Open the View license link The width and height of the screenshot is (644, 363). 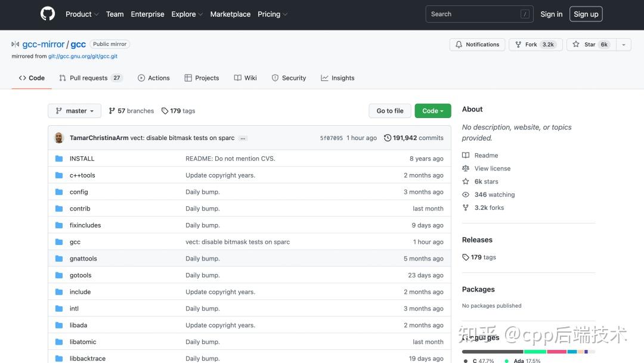pos(493,169)
